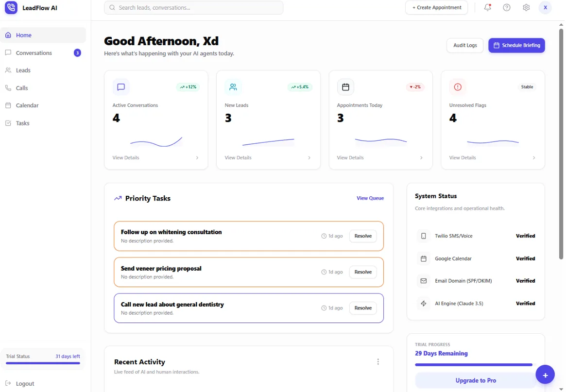Screen dimensions: 566x392
Task: Click the Conversations unread badge 3
Action: click(x=77, y=53)
